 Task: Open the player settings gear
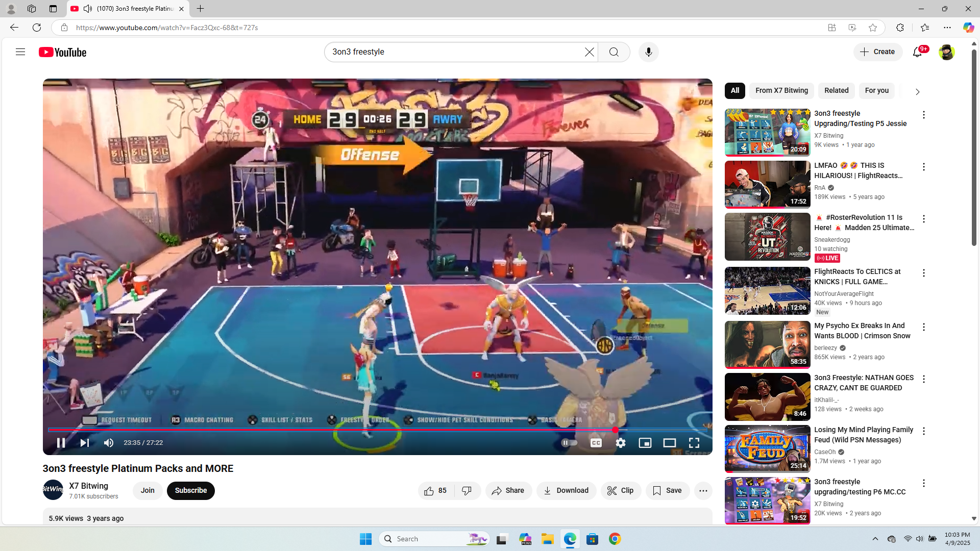click(621, 443)
